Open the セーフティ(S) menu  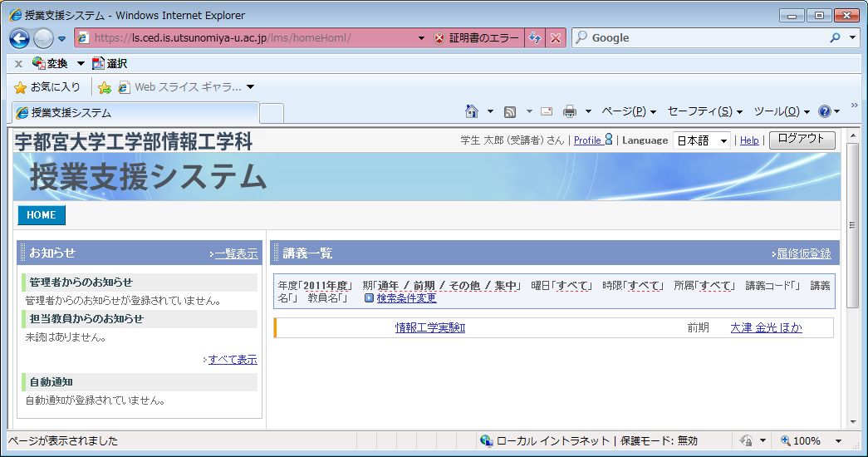tap(704, 111)
